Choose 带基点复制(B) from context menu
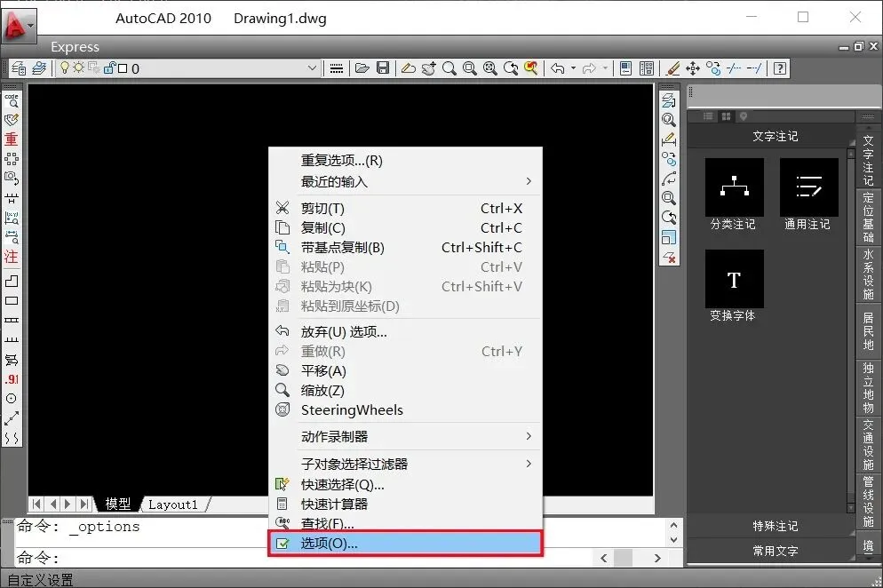This screenshot has width=883, height=588. [405, 247]
